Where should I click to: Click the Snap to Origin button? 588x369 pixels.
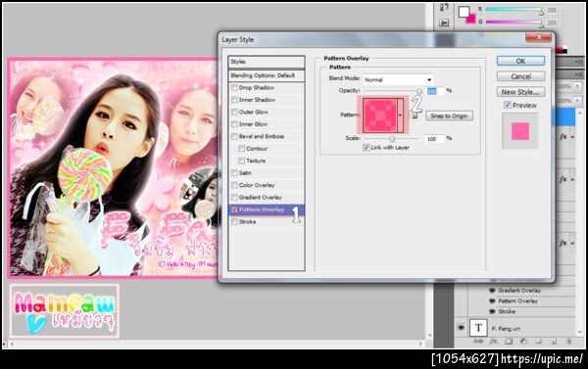(x=449, y=115)
